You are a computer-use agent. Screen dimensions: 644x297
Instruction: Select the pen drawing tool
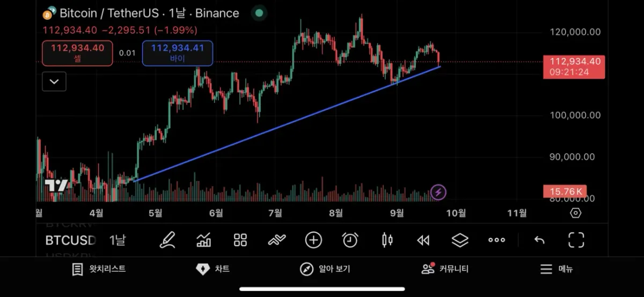point(167,240)
